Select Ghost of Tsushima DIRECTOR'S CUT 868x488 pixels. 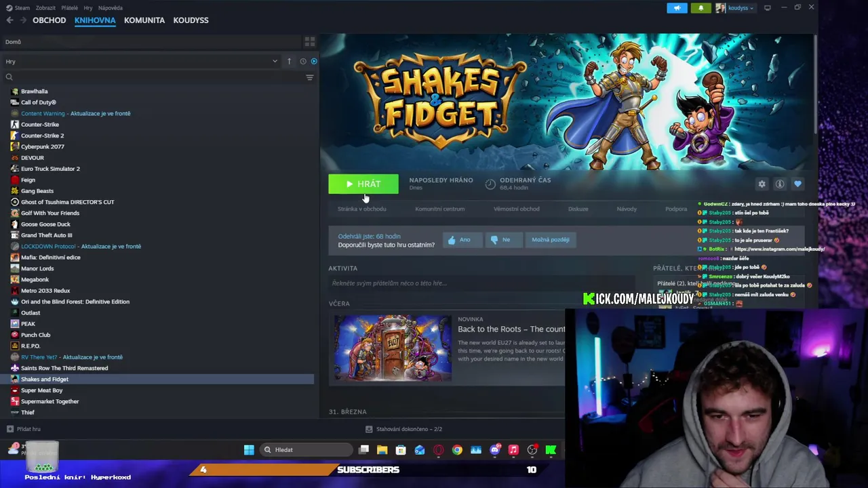click(68, 202)
